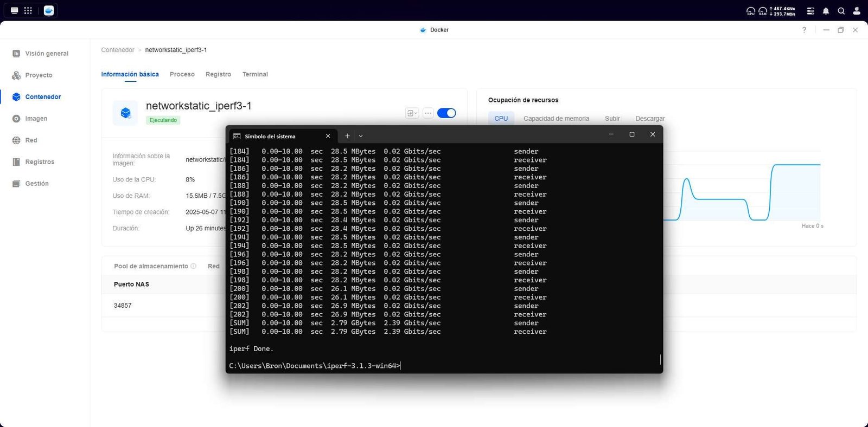Click the Docker whale icon in the taskbar
This screenshot has height=427, width=868.
tap(49, 10)
